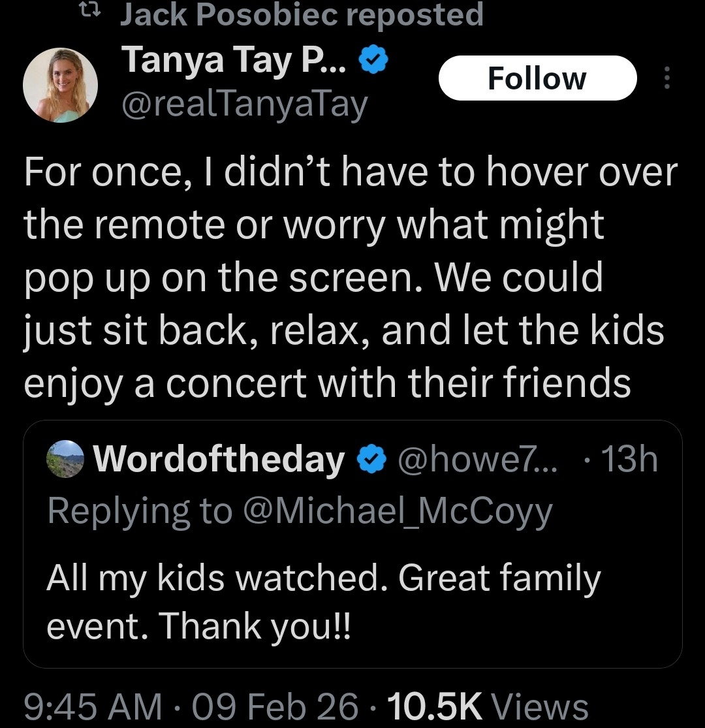Click the Wordoftheday account name
Image resolution: width=705 pixels, height=728 pixels.
tap(219, 459)
